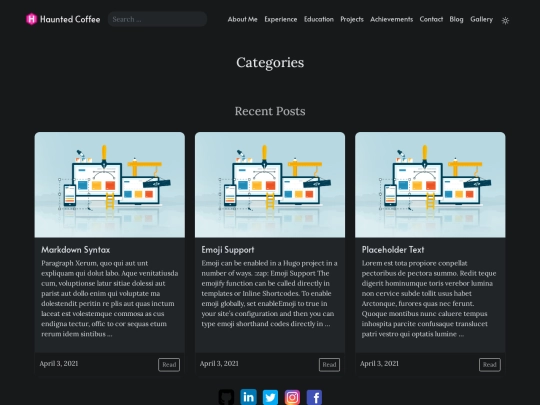Open the Projects nav link
540x405 pixels.
[x=352, y=19]
